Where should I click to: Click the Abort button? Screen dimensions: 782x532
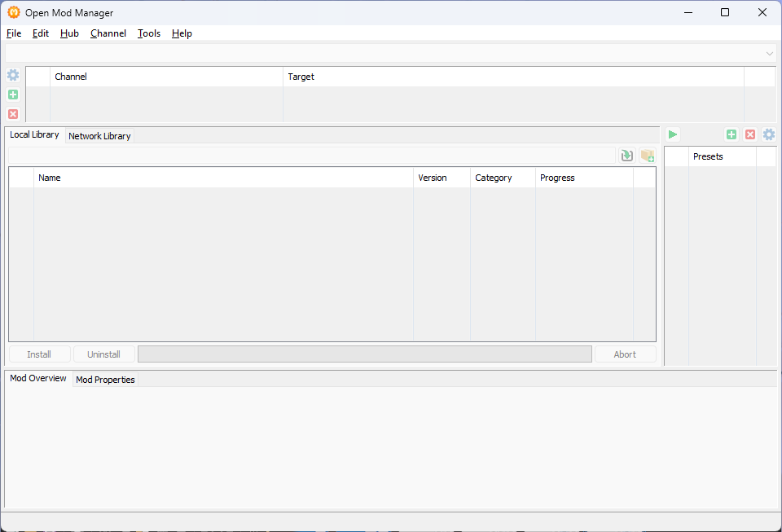point(625,354)
